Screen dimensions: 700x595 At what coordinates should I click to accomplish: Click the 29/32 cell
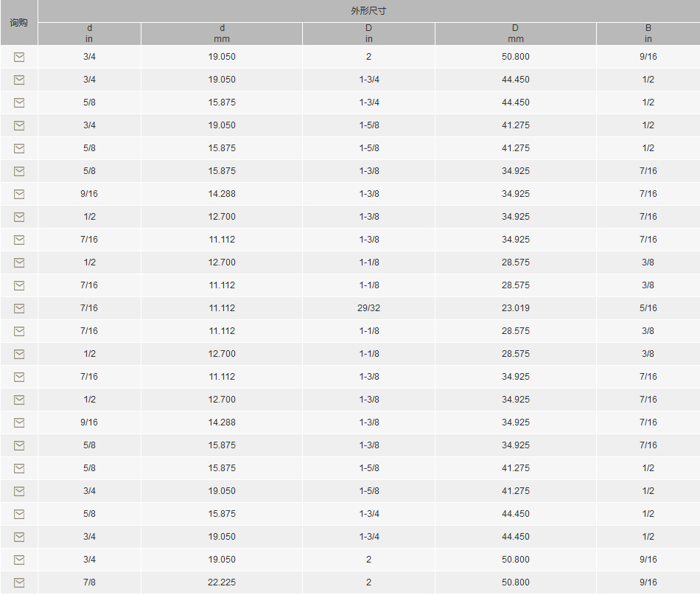[368, 308]
